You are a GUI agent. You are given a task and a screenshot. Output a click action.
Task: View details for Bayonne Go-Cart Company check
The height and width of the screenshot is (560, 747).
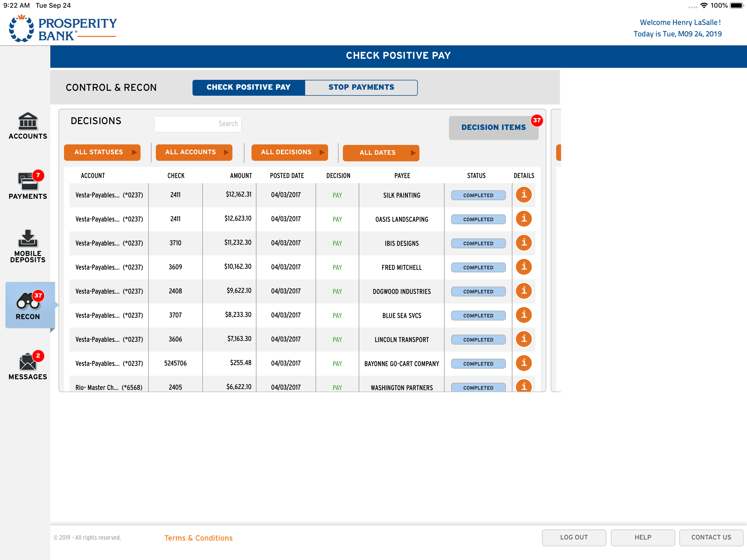point(524,363)
